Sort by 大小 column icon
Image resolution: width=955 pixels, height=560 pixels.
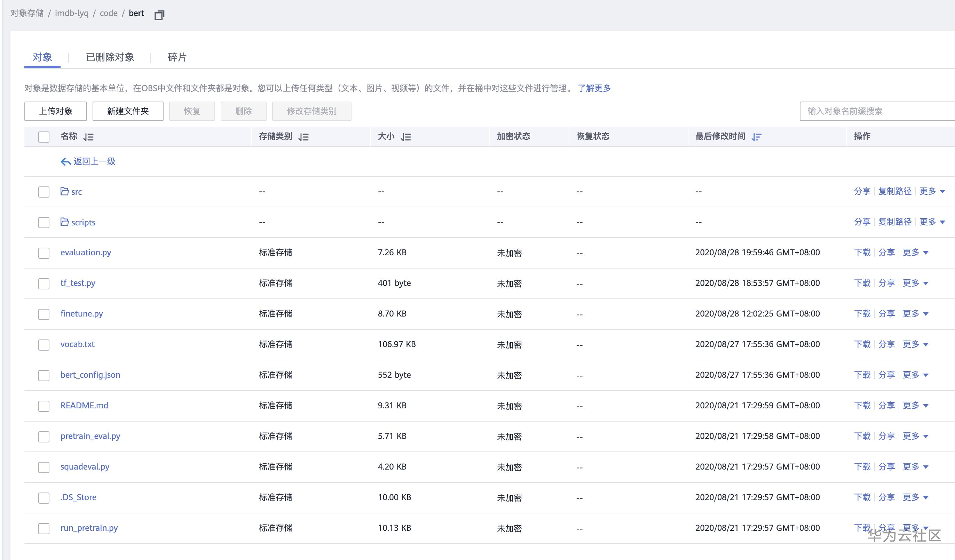click(405, 137)
